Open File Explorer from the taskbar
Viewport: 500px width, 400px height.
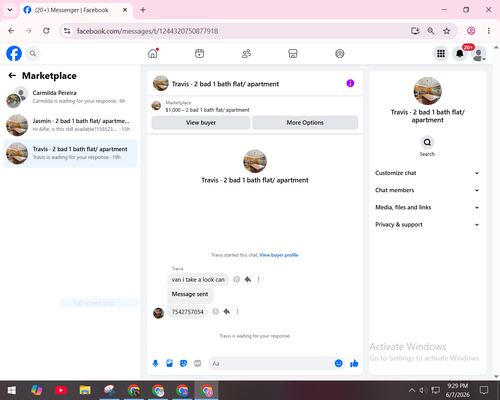[x=85, y=390]
